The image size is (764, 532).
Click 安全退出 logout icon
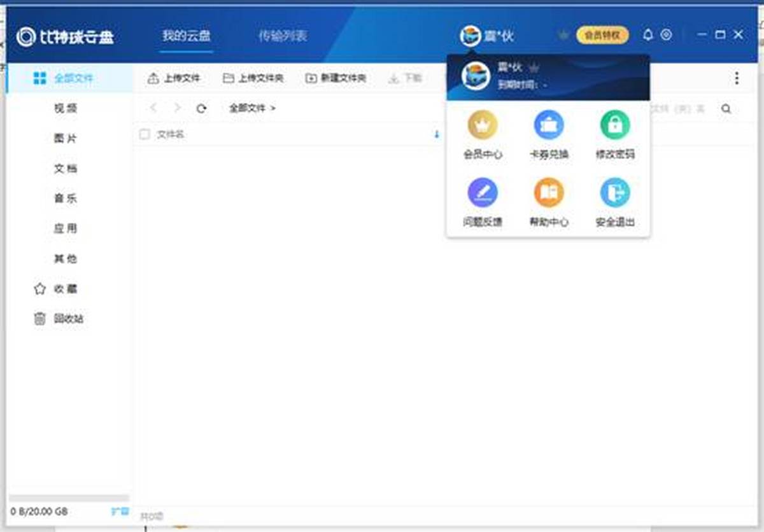(615, 193)
